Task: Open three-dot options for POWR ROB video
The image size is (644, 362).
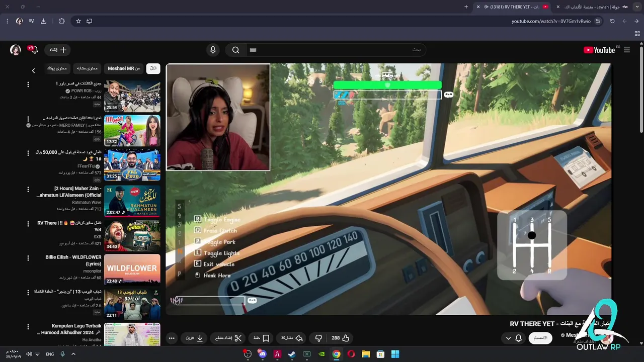Action: pos(28,84)
